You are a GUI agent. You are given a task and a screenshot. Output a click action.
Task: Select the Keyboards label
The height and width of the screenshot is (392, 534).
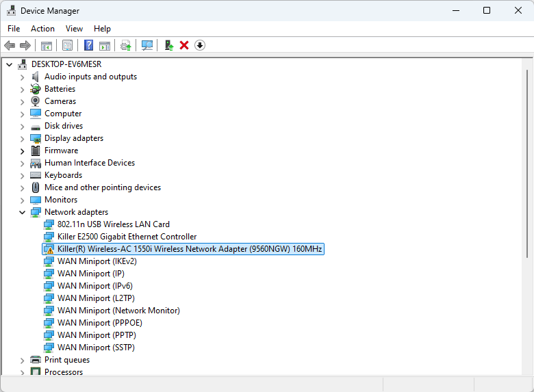click(64, 175)
